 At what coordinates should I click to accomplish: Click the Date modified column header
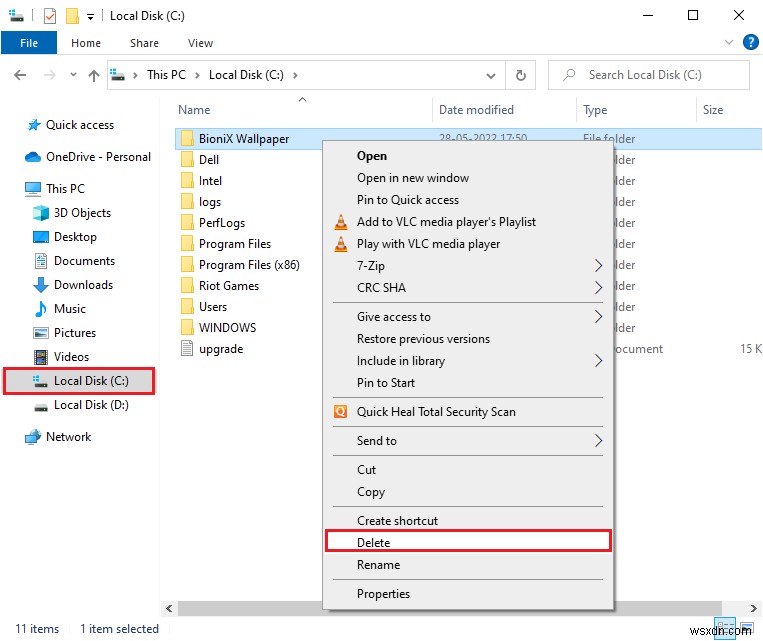click(476, 110)
